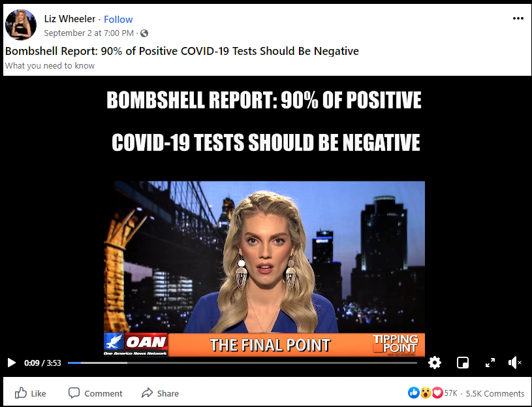532x407 pixels.
Task: Enter fullscreen video mode
Action: [x=490, y=363]
